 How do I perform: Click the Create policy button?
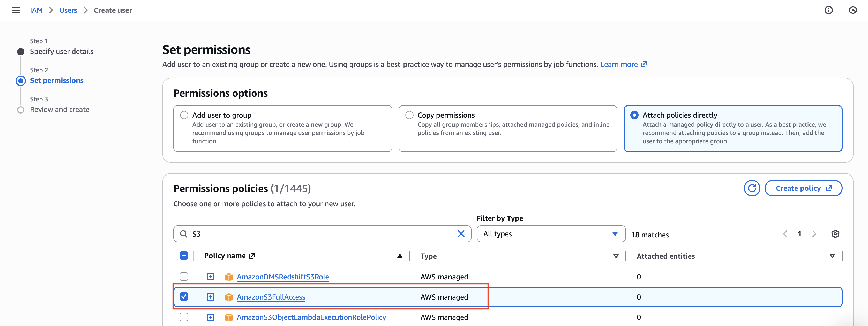click(803, 188)
